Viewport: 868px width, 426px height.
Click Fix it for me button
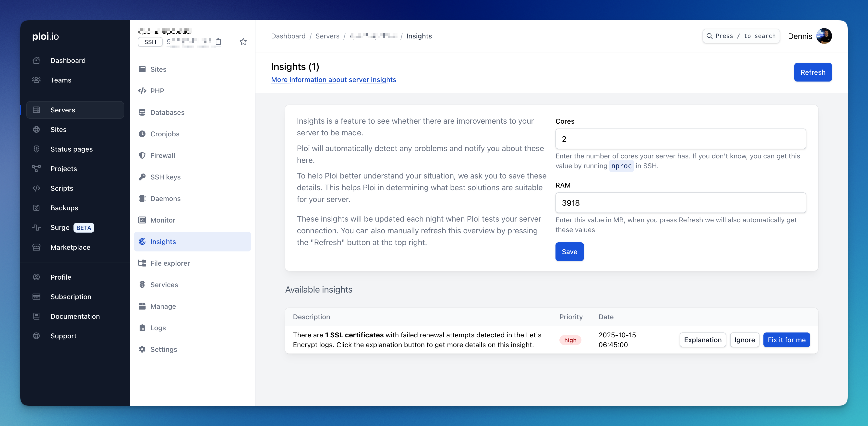click(786, 340)
